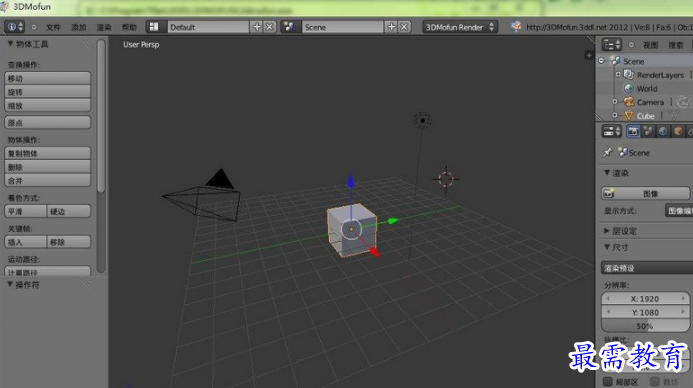Open the Object properties cube icon
This screenshot has height=388, width=693.
pyautogui.click(x=678, y=131)
